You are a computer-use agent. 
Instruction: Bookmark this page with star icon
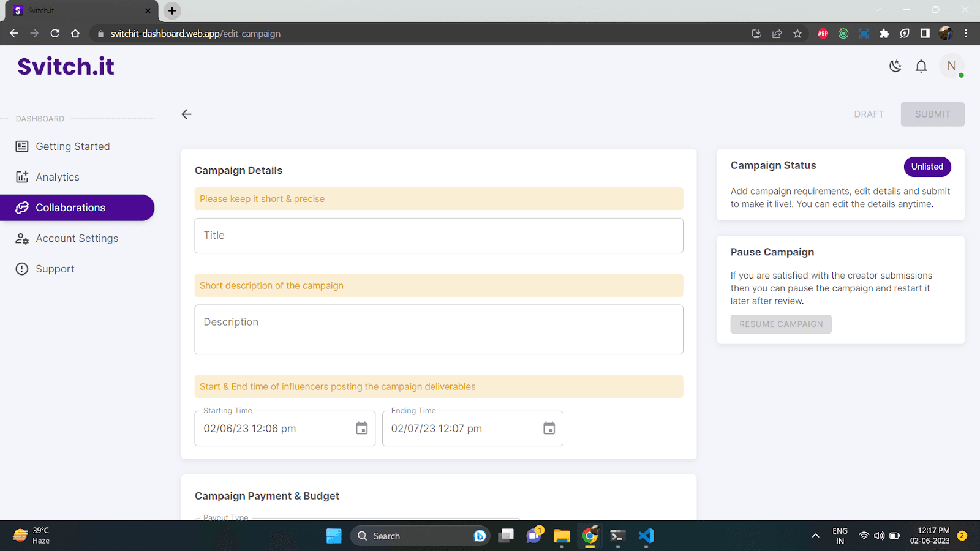click(x=797, y=34)
